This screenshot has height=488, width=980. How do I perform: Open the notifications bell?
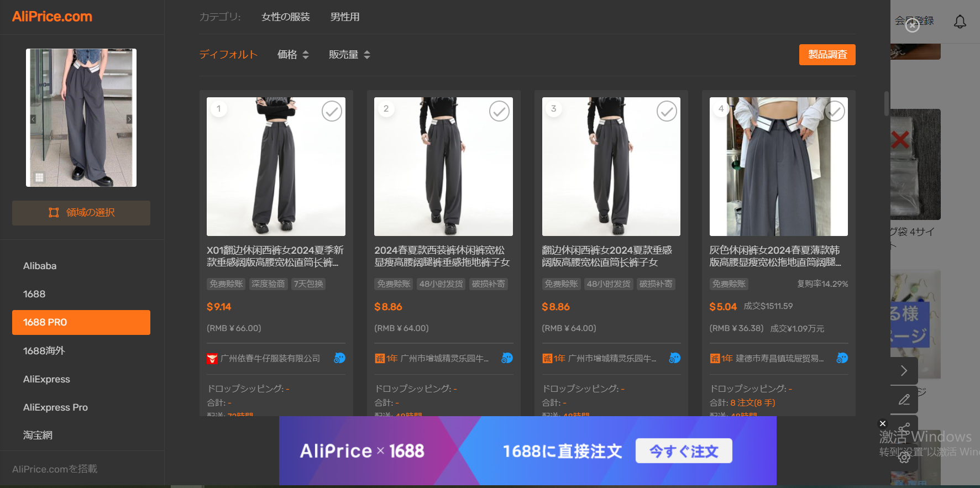click(x=960, y=22)
